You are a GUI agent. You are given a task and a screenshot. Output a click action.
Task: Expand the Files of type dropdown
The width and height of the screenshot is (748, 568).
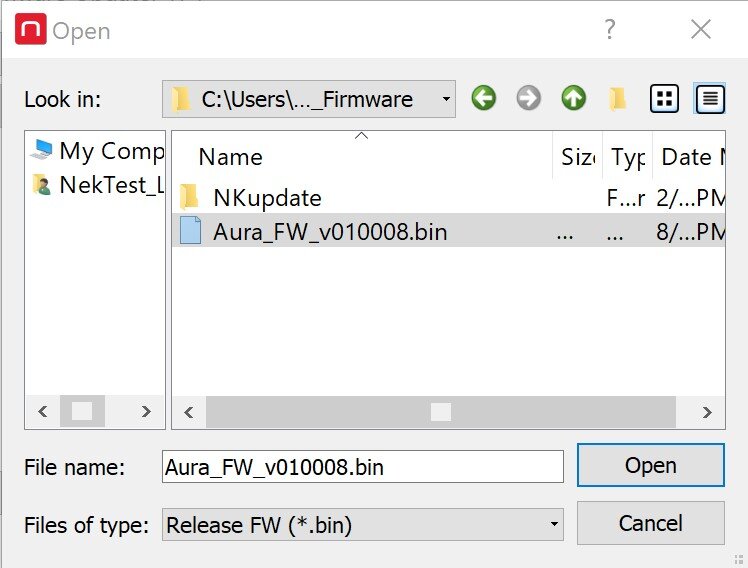tap(363, 525)
